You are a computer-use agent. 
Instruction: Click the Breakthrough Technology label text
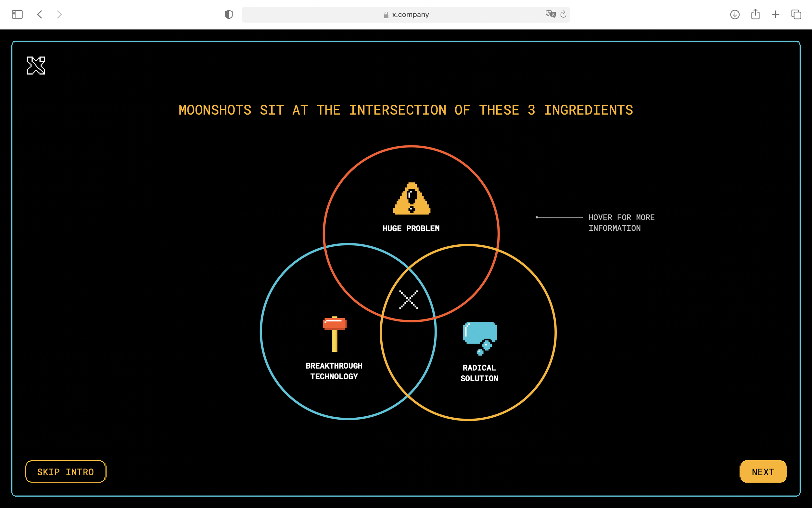pos(334,371)
